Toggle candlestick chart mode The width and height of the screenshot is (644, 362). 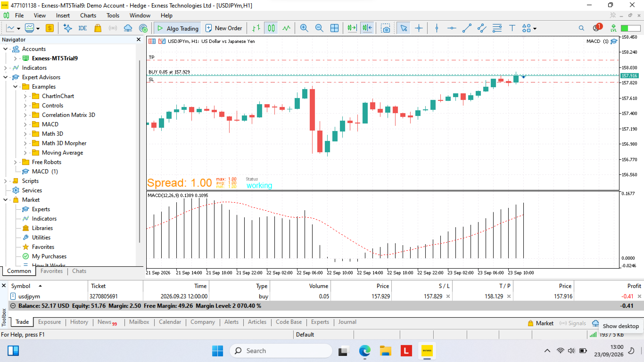pyautogui.click(x=271, y=28)
